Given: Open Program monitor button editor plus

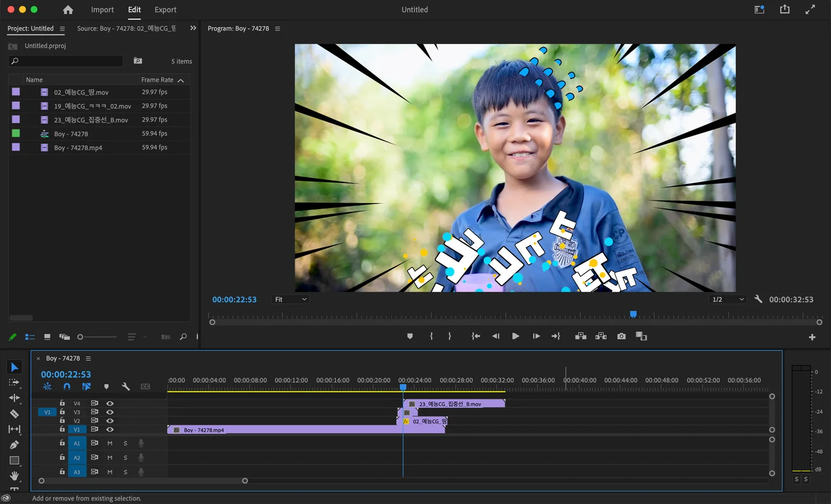Looking at the screenshot, I should (812, 337).
